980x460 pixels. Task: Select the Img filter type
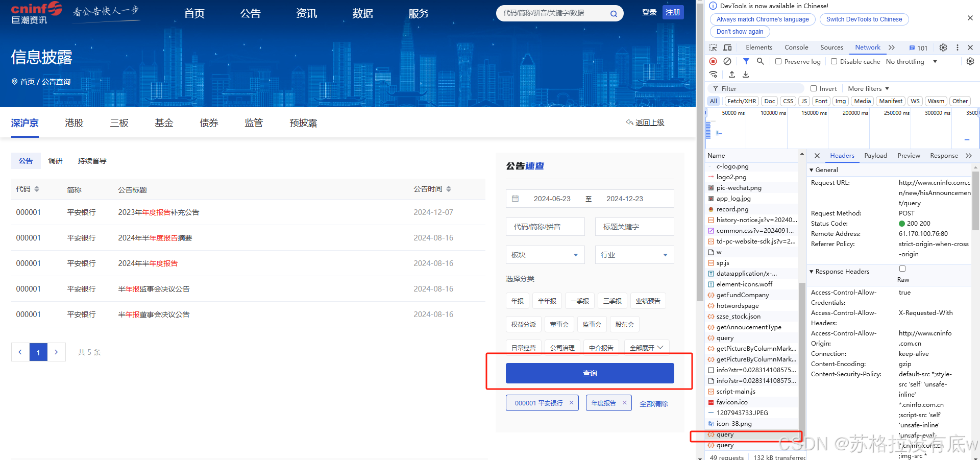click(841, 101)
